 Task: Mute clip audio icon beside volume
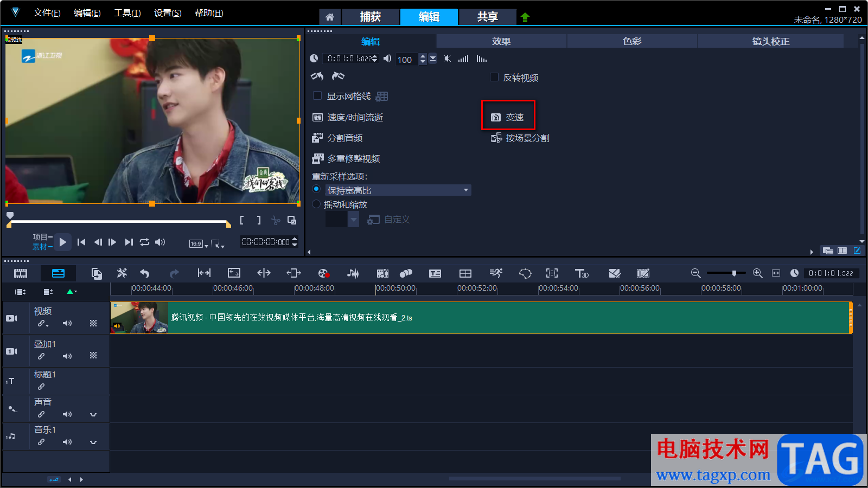tap(447, 58)
